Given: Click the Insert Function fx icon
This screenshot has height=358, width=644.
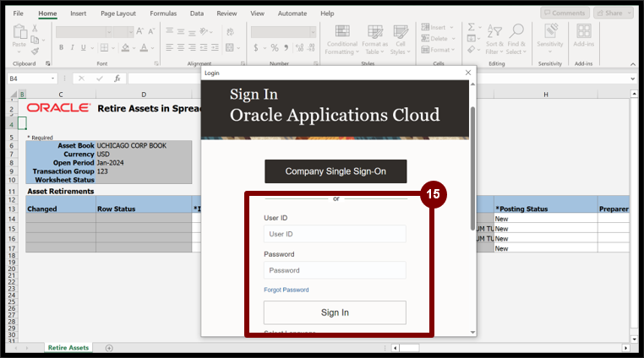Looking at the screenshot, I should [117, 79].
